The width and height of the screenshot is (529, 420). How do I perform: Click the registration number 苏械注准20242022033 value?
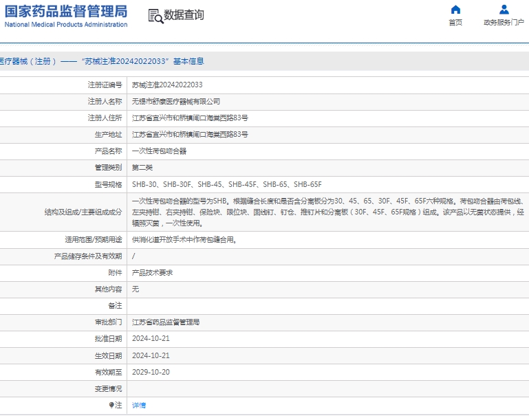pos(167,85)
